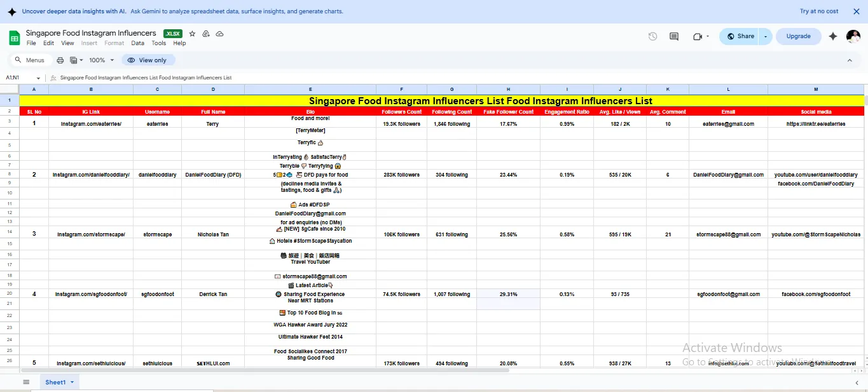
Task: Select row 8 header
Action: (10, 175)
